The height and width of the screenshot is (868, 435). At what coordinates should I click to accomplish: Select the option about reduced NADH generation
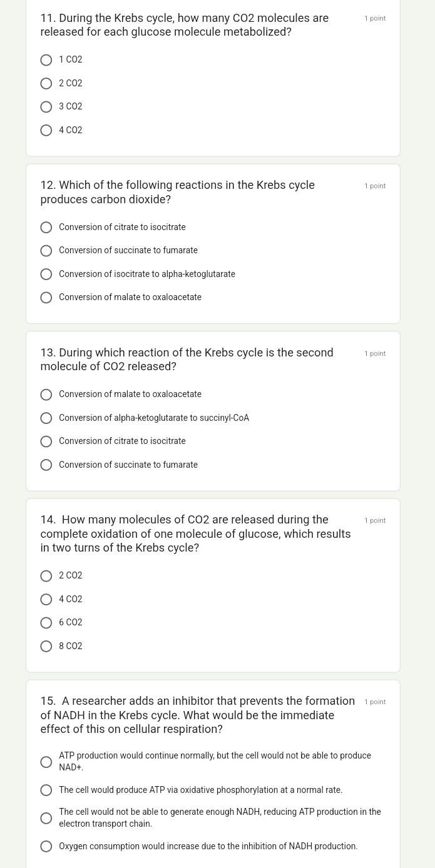coord(46,818)
